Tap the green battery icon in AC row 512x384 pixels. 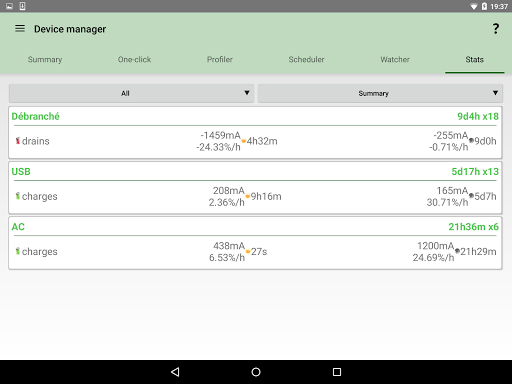pyautogui.click(x=18, y=251)
